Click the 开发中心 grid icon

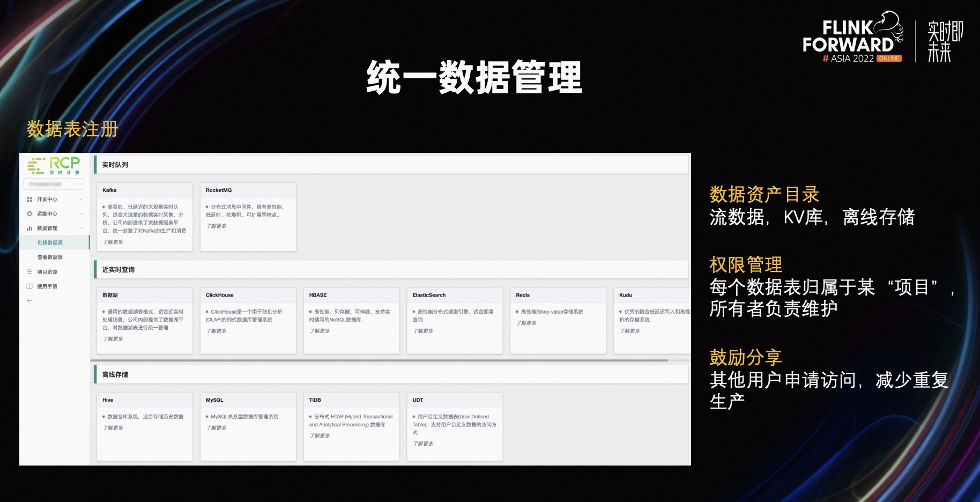tap(29, 200)
